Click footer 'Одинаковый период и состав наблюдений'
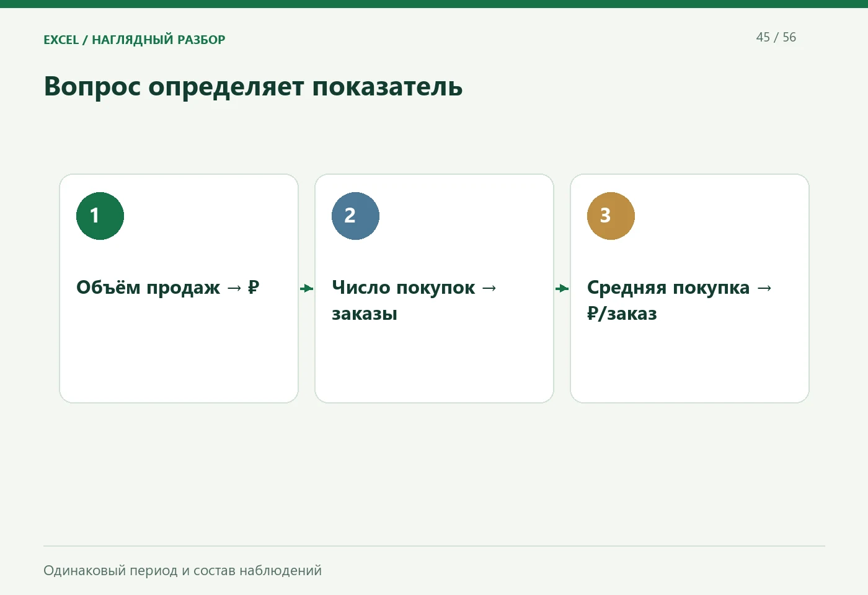Screen dimensions: 868x595 point(182,570)
